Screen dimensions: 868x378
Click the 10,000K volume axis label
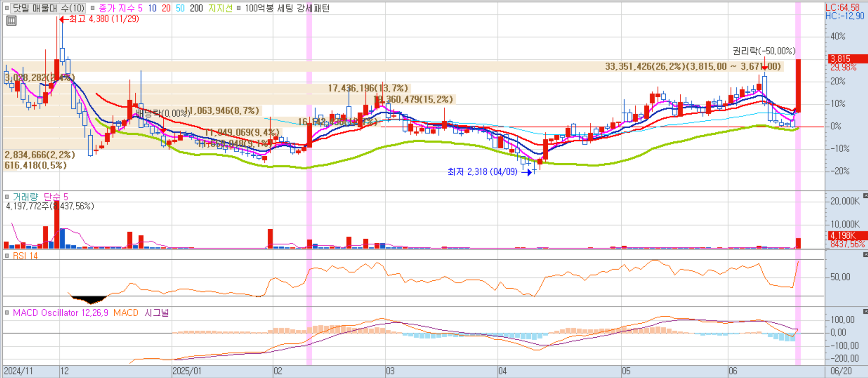(x=845, y=224)
